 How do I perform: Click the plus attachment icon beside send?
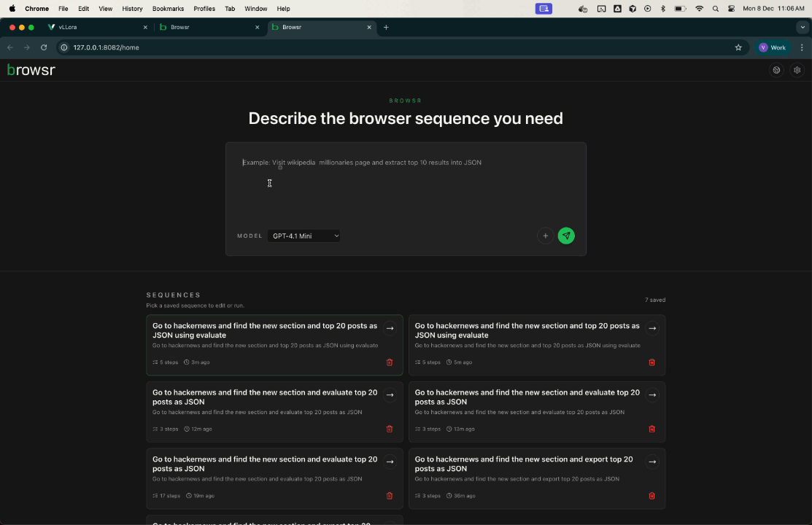point(545,236)
